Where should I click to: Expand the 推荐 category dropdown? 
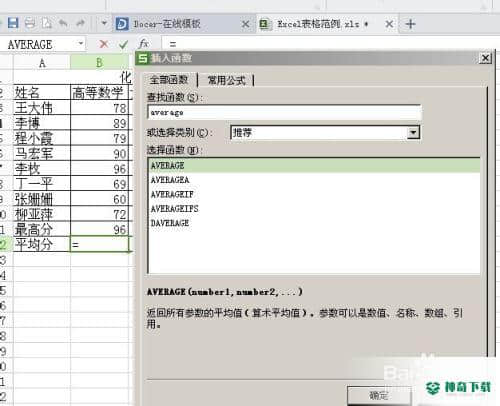[x=413, y=133]
